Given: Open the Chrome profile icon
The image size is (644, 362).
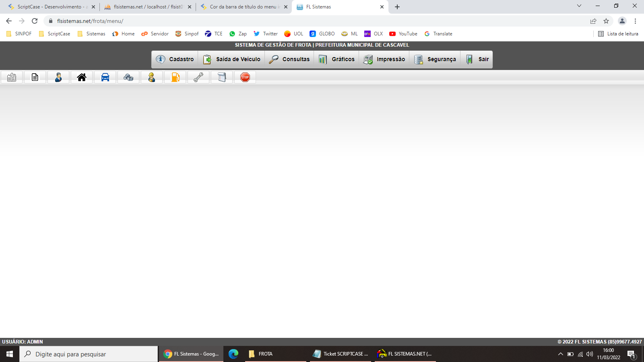Looking at the screenshot, I should [x=622, y=21].
